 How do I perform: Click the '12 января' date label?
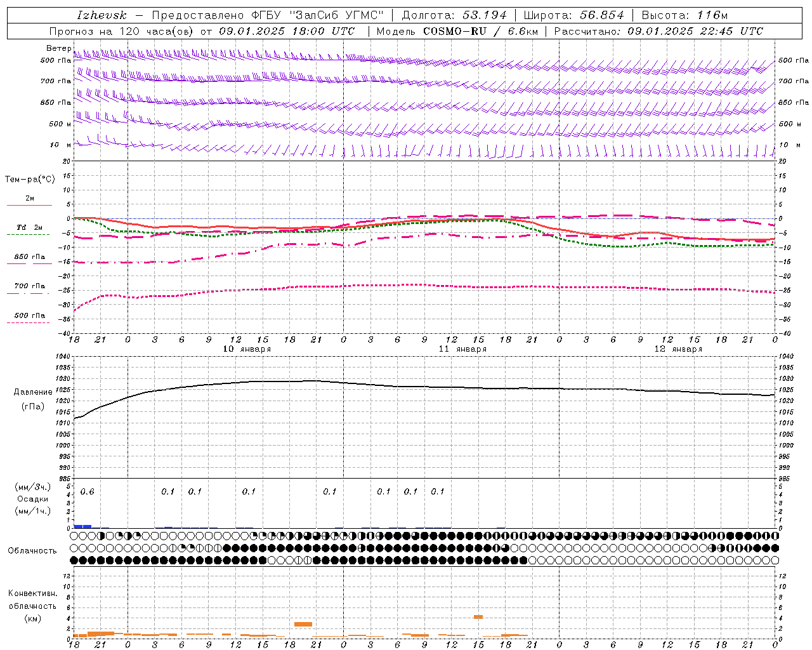(x=678, y=349)
